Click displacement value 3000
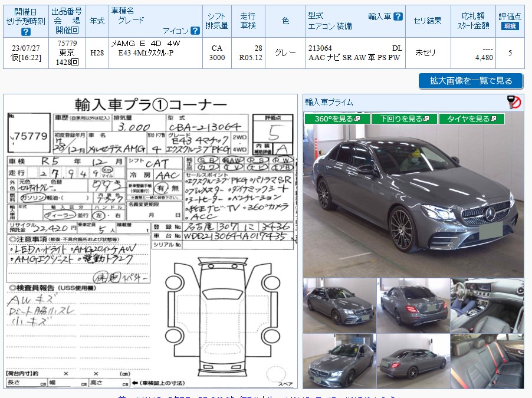 click(217, 57)
